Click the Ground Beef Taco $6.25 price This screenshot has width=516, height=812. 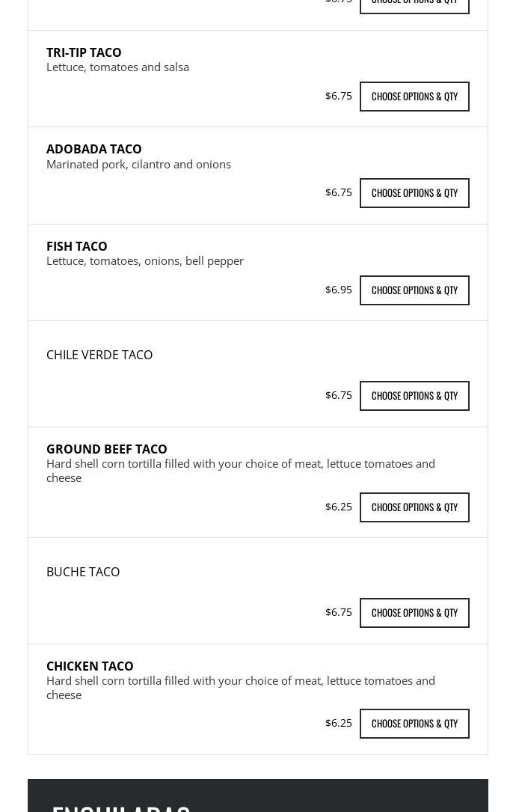(x=339, y=507)
